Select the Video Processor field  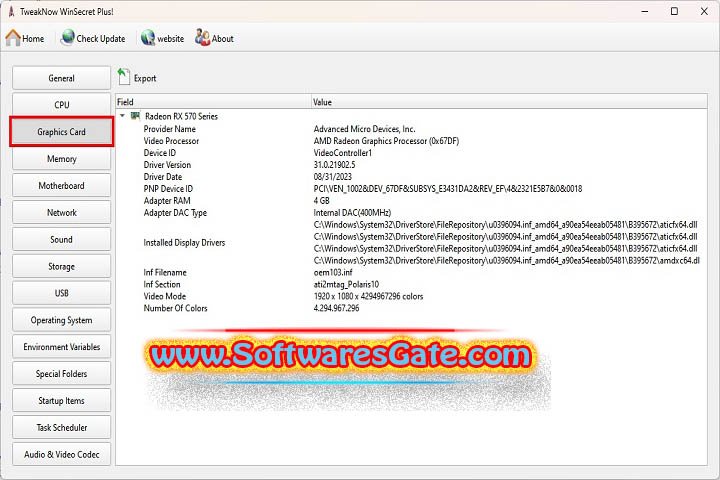(171, 141)
